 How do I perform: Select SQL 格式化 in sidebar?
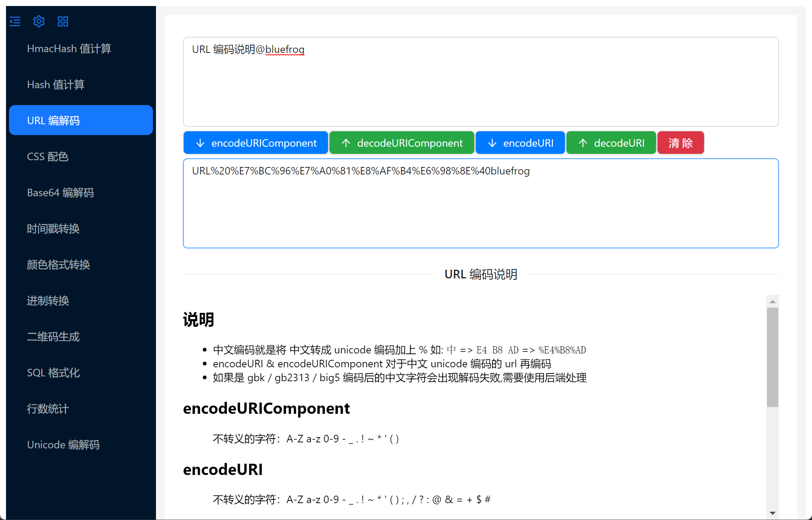53,373
